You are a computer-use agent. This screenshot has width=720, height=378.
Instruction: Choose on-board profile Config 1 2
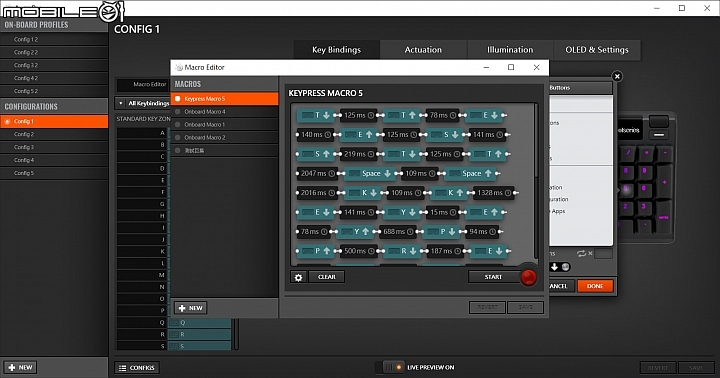click(54, 39)
